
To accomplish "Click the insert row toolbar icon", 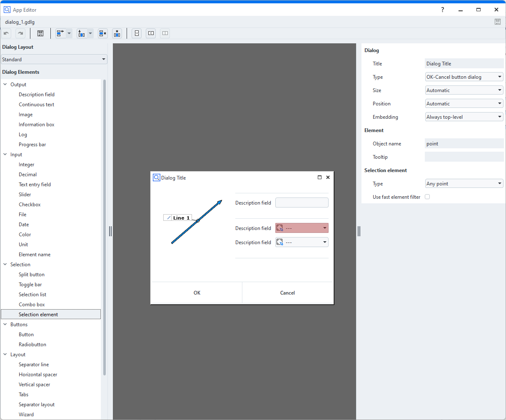I will 60,33.
